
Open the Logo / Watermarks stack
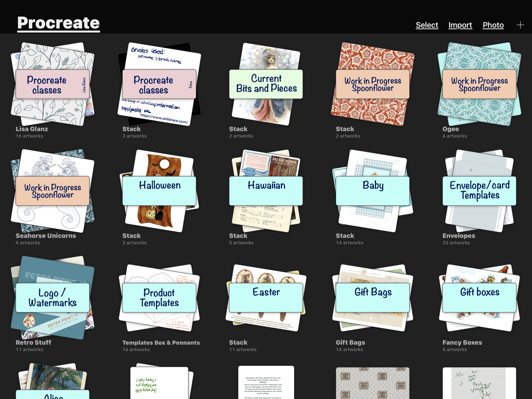pos(52,298)
